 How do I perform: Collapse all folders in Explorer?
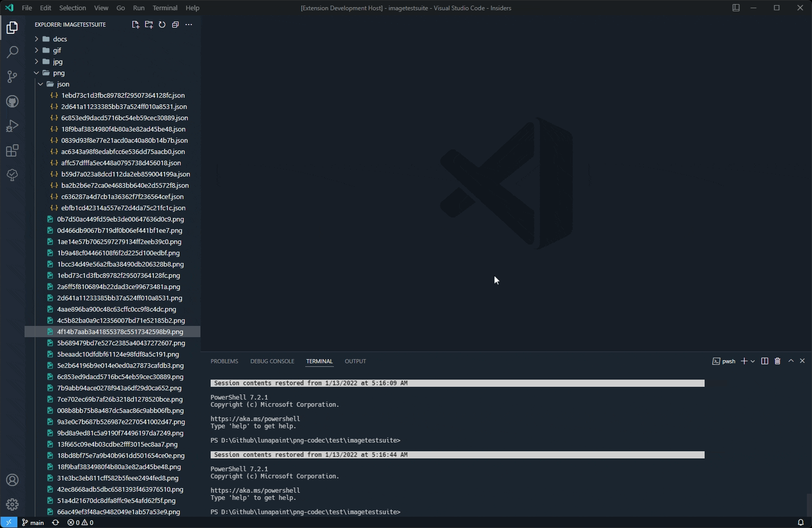click(175, 25)
